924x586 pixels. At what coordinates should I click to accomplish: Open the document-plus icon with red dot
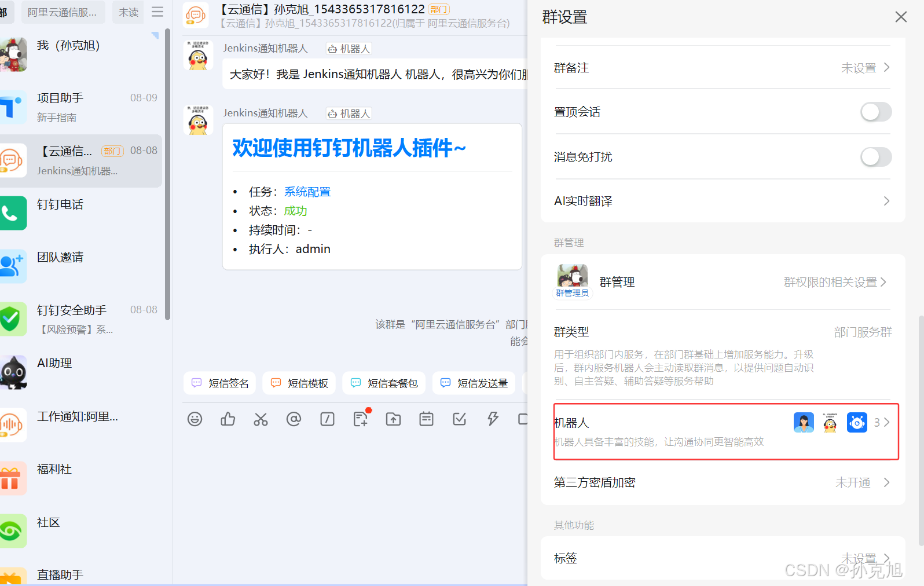pyautogui.click(x=361, y=418)
